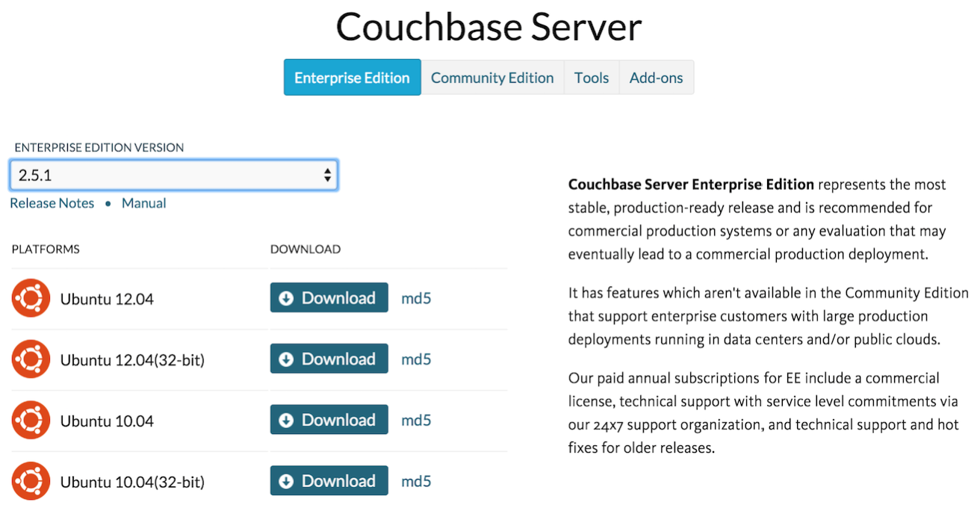The image size is (980, 508).
Task: Switch to the Community Edition tab
Action: tap(492, 77)
